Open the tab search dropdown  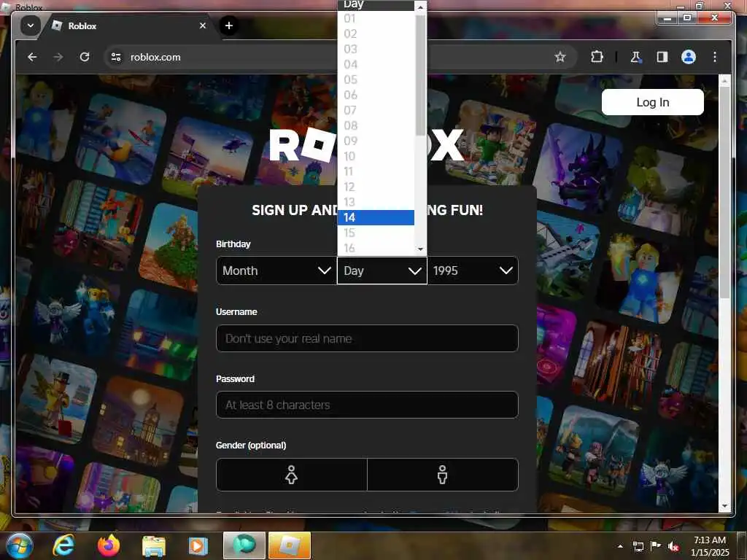(30, 26)
